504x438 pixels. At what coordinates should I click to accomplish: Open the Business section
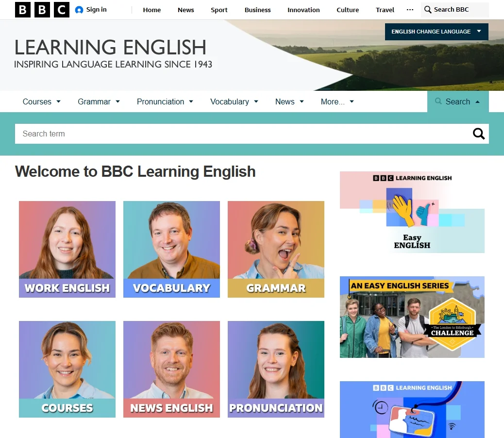257,10
